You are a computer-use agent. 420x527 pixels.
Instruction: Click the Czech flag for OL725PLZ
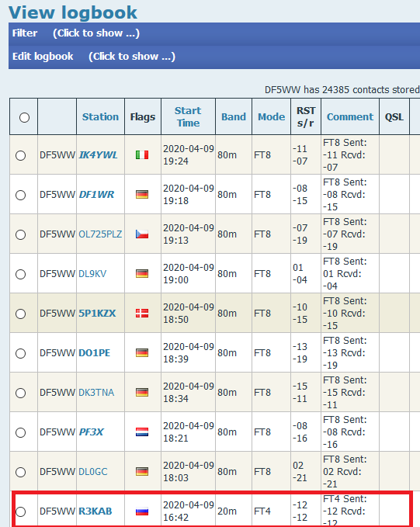tap(142, 234)
